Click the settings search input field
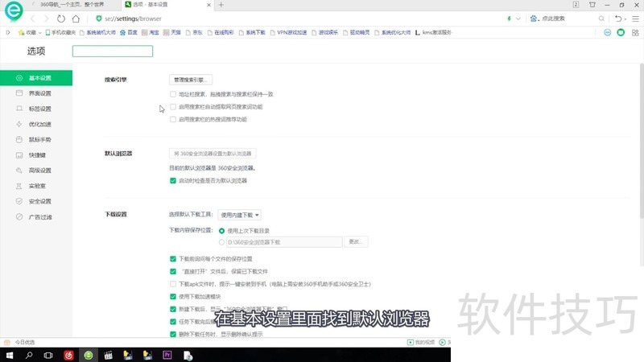Viewport: 644px width, 362px height. click(113, 51)
